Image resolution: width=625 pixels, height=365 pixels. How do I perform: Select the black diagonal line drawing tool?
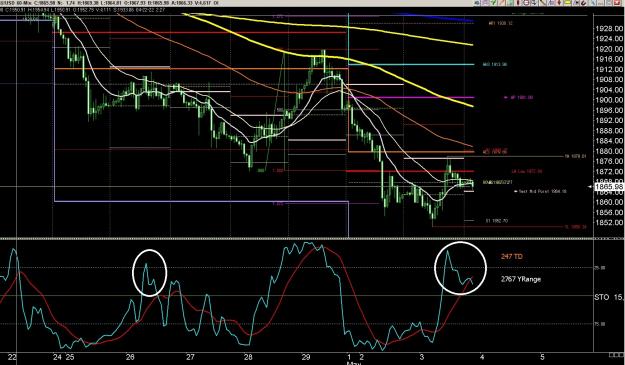542,2
